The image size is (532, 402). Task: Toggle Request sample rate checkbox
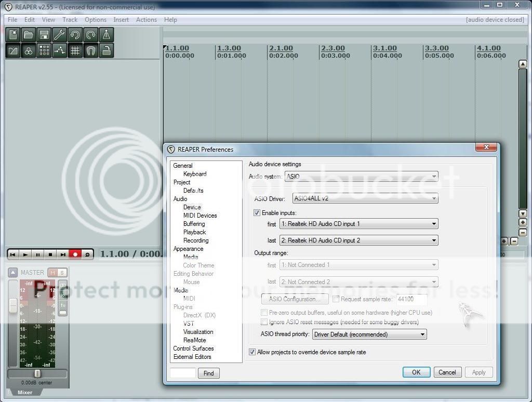(x=336, y=299)
